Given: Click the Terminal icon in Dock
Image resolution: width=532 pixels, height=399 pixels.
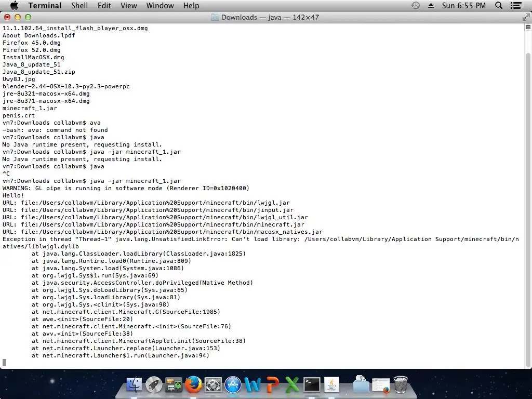Looking at the screenshot, I should click(312, 384).
